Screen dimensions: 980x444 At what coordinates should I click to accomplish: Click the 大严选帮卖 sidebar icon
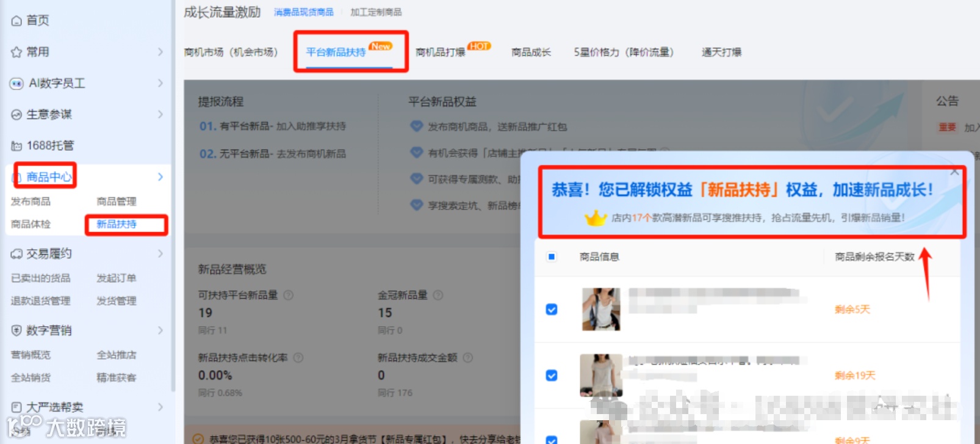coord(16,407)
